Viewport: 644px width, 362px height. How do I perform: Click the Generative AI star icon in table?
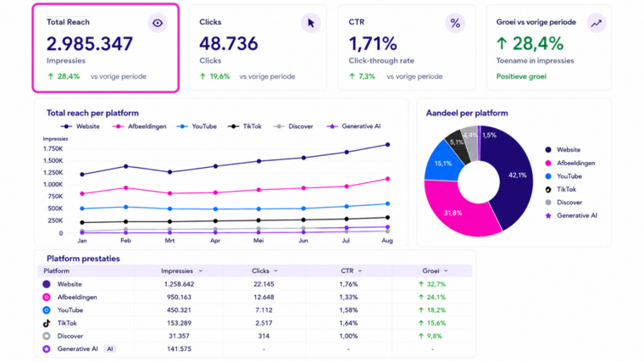click(47, 348)
